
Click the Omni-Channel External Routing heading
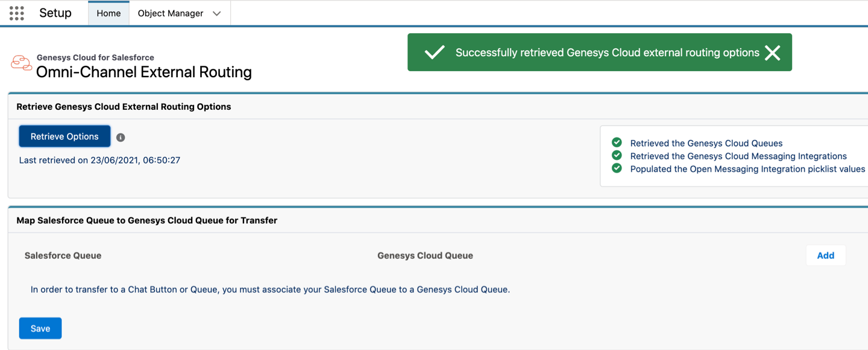(143, 72)
